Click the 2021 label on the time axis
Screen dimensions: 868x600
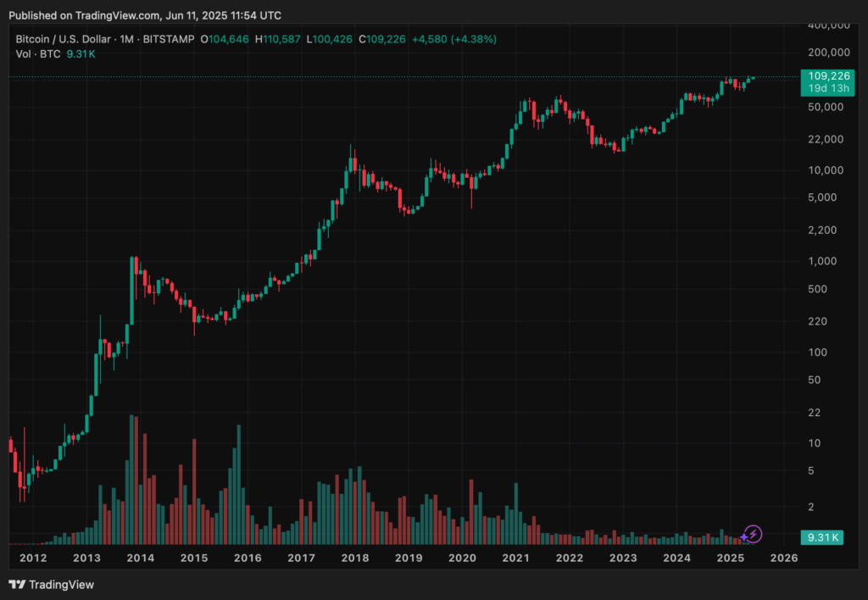coord(516,558)
